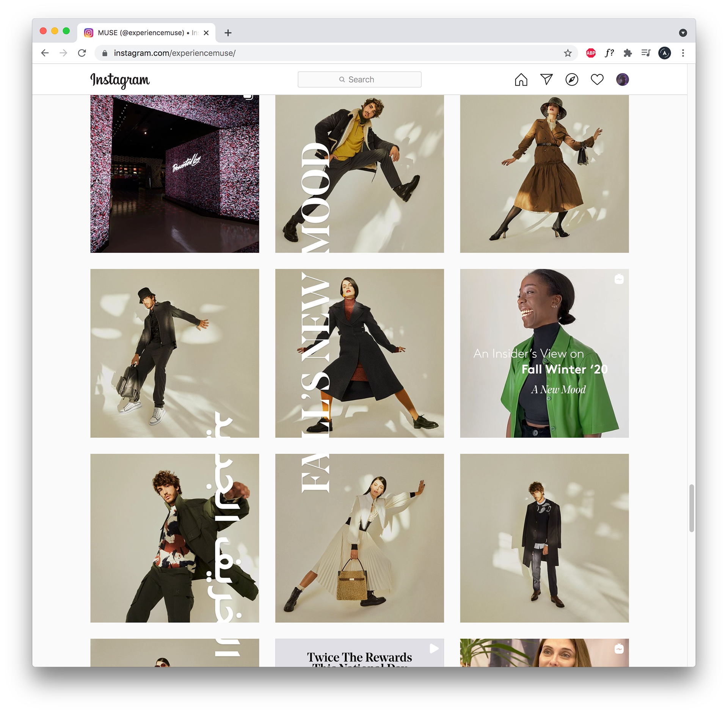Open the Fall Winter '20 video post
The height and width of the screenshot is (713, 728).
pyautogui.click(x=544, y=353)
